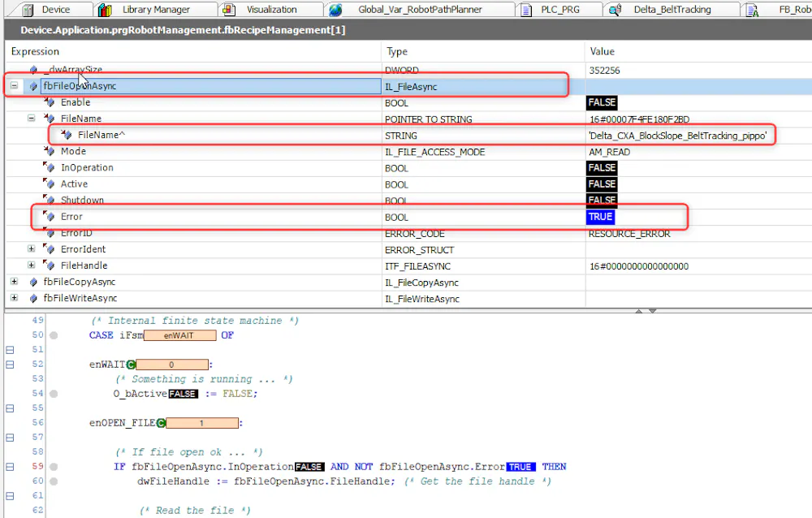Click the Value column header
Viewport: 812px width, 518px height.
point(698,51)
